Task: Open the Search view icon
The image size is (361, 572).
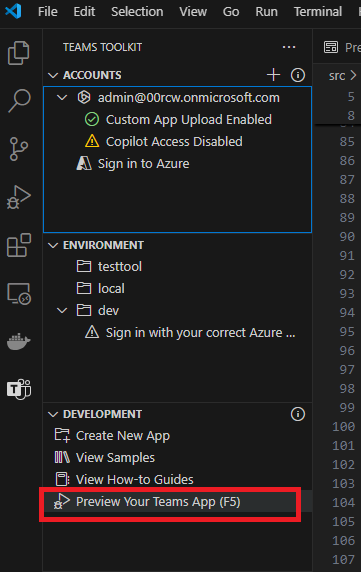Action: (x=19, y=101)
